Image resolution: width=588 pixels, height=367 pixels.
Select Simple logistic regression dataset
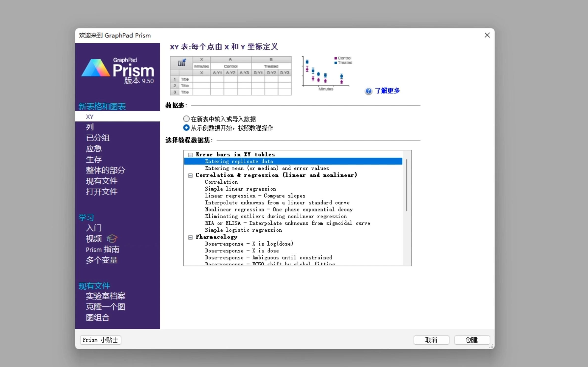243,230
